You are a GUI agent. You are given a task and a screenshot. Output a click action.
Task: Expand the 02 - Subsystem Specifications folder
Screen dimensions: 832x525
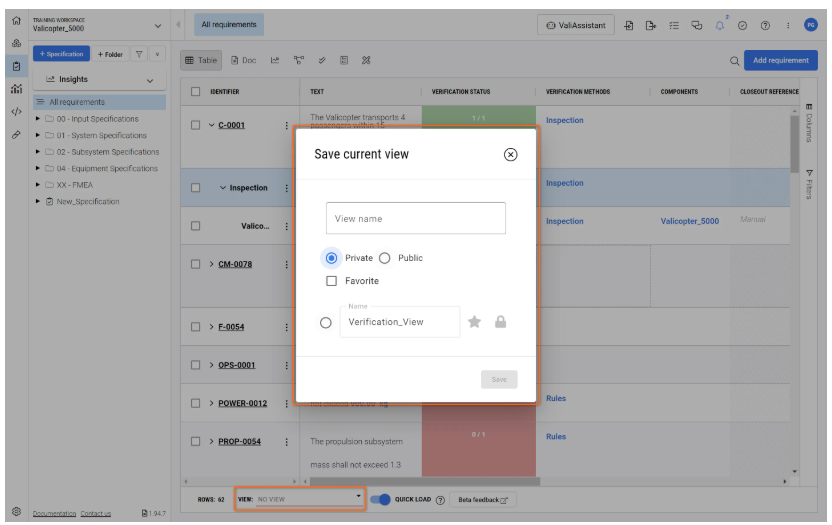click(x=38, y=152)
